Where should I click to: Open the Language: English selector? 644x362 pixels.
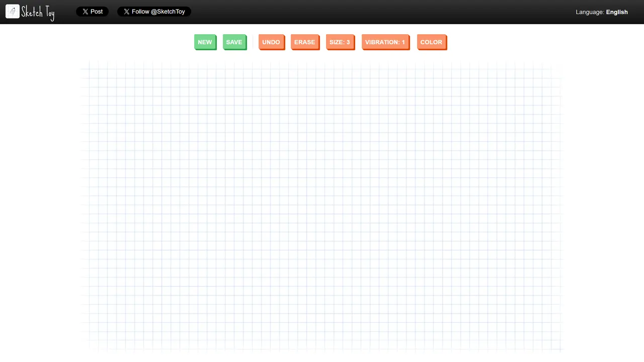(x=602, y=12)
